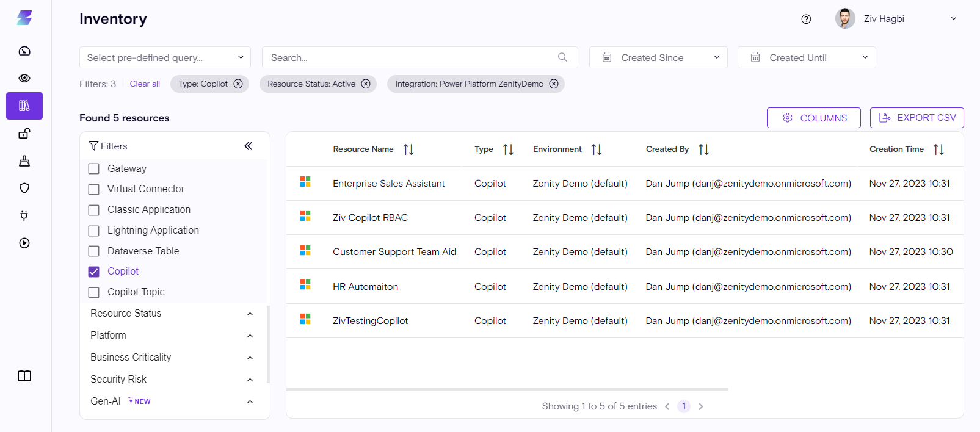The width and height of the screenshot is (980, 432).
Task: Open the Ziv Hagbi user menu
Action: [896, 19]
